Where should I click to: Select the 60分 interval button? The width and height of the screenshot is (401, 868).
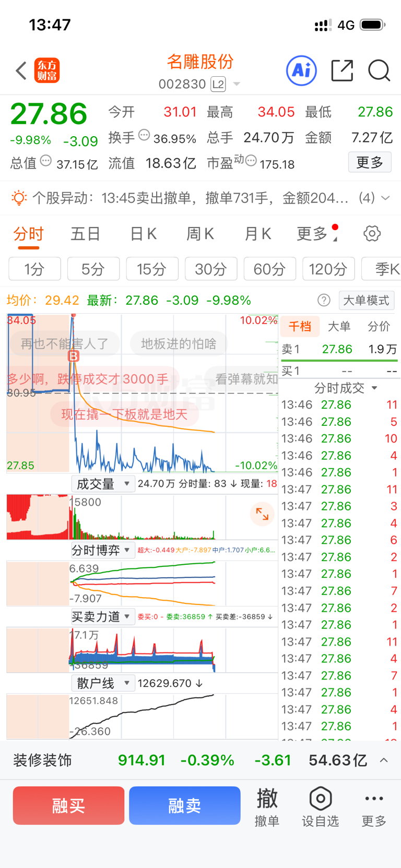pyautogui.click(x=269, y=269)
